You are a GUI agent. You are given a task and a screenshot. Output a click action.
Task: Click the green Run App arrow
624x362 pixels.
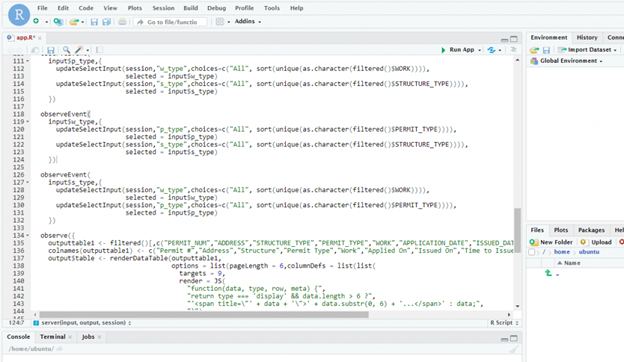[443, 50]
